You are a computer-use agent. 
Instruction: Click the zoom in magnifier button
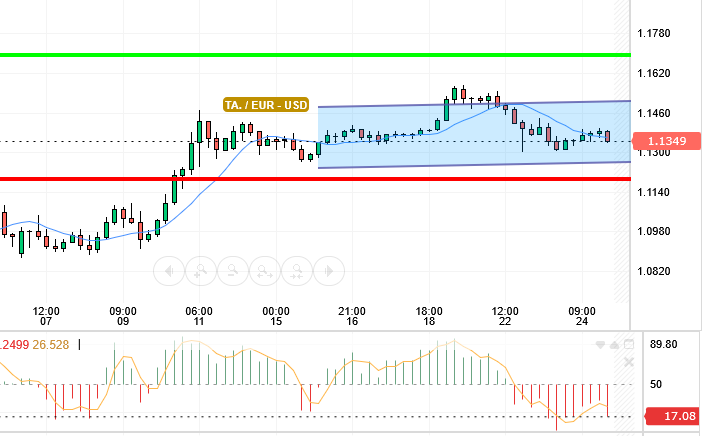[x=201, y=271]
